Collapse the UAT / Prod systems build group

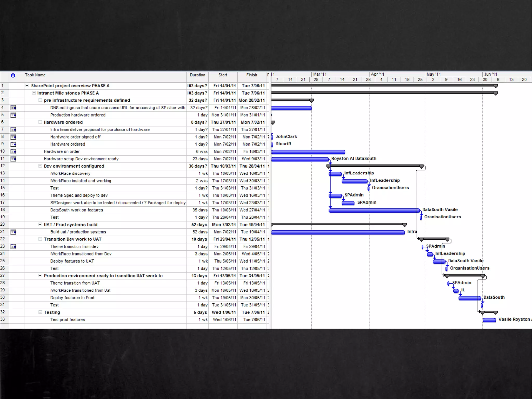click(x=40, y=224)
